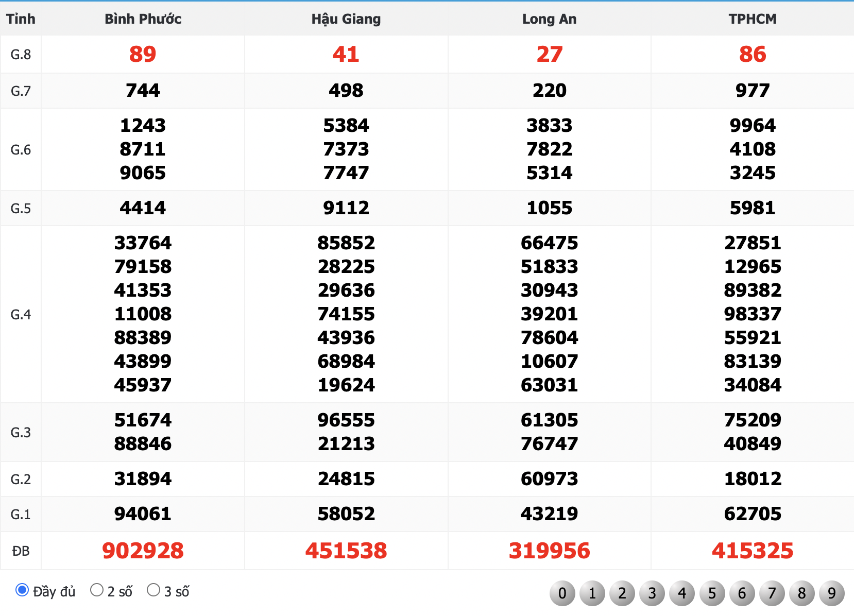Tap the number 8 ball icon
This screenshot has height=616, width=854.
(x=801, y=593)
